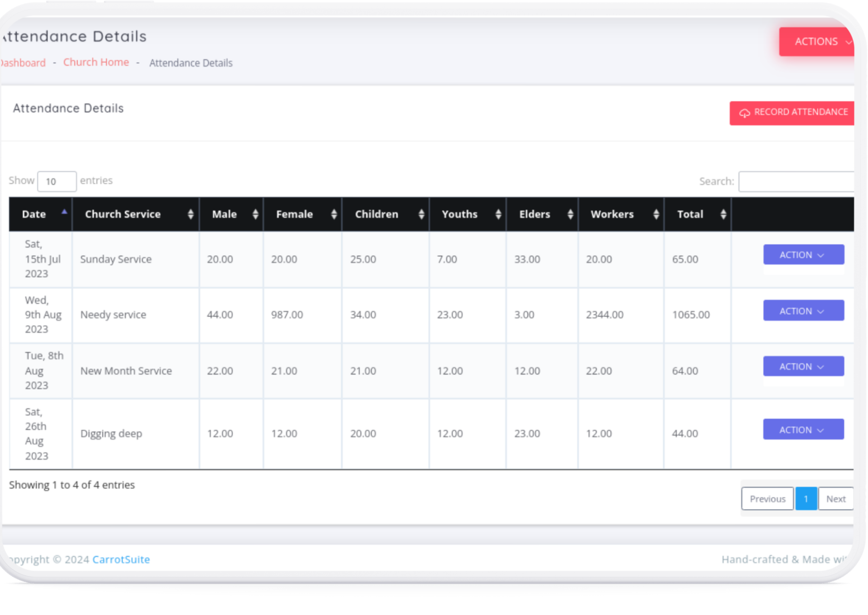This screenshot has height=615, width=868.
Task: Sort table by Date column arrow
Action: pyautogui.click(x=64, y=213)
